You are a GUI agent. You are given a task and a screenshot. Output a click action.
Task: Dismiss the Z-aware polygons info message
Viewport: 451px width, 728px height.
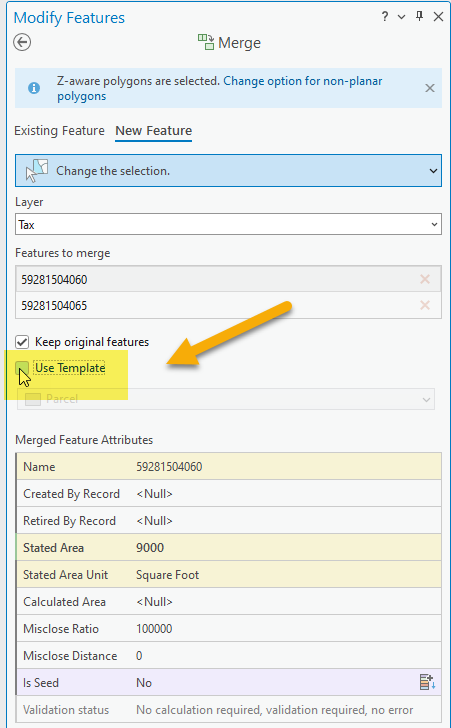click(430, 88)
